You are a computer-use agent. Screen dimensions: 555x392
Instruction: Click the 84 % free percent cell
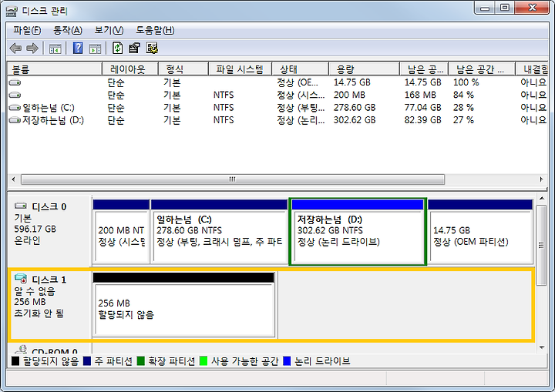click(463, 95)
